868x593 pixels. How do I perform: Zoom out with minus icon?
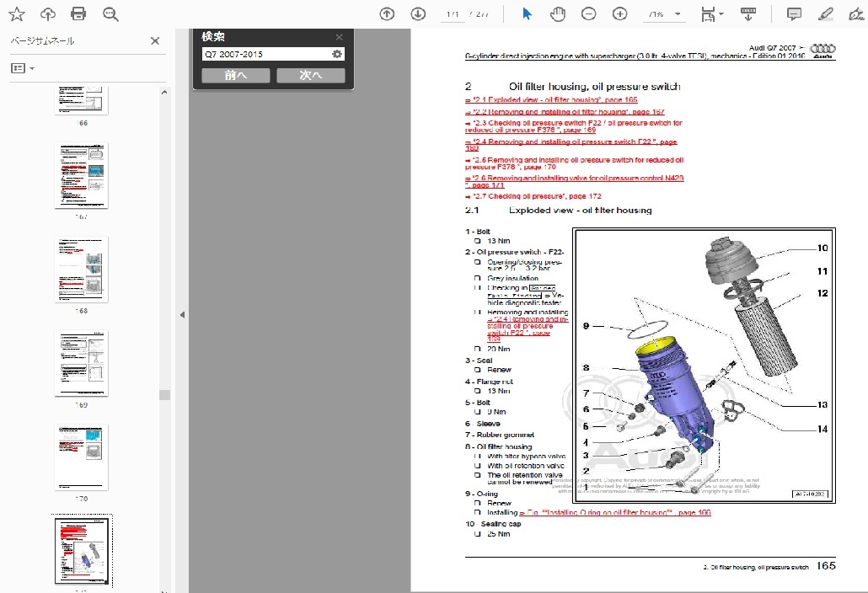tap(588, 14)
